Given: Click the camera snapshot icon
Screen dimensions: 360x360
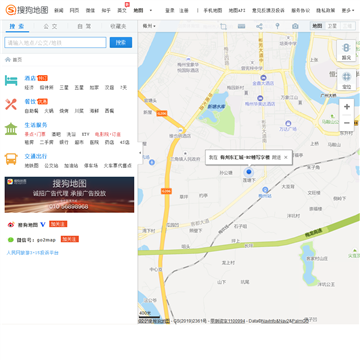Looking at the screenshot, I should click(295, 26).
